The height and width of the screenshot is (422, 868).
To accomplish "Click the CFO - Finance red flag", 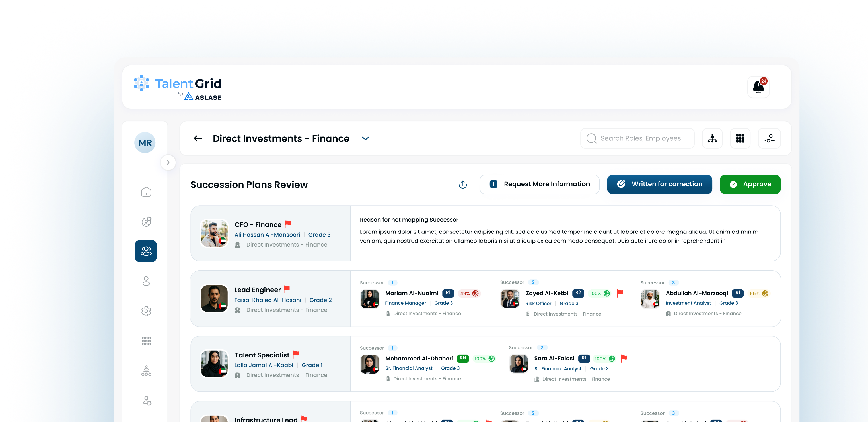I will click(288, 224).
